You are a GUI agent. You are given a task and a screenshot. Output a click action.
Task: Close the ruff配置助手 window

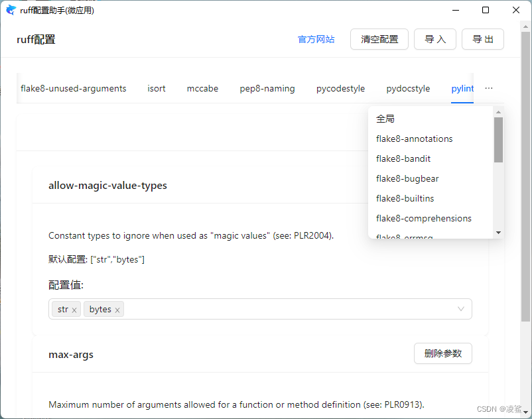515,10
